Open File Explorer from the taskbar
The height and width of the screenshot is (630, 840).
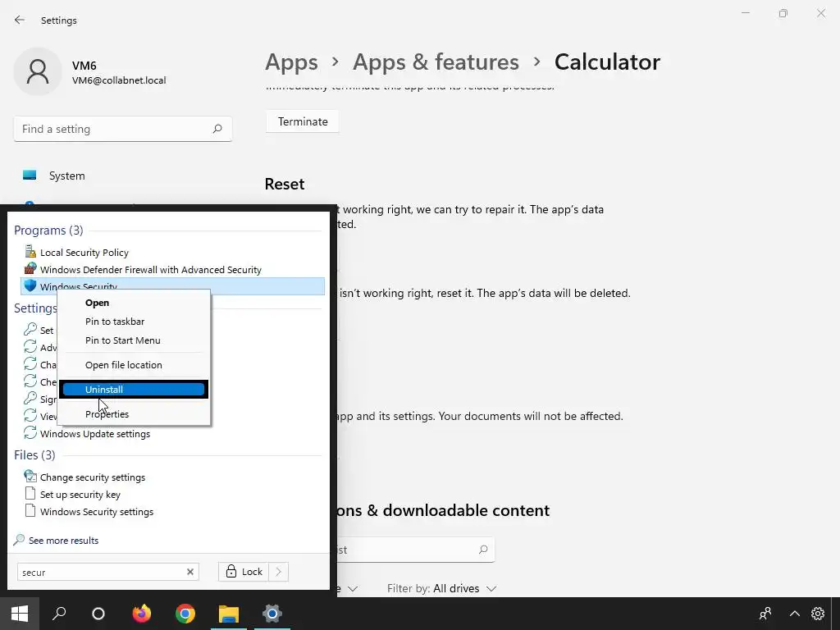click(229, 614)
